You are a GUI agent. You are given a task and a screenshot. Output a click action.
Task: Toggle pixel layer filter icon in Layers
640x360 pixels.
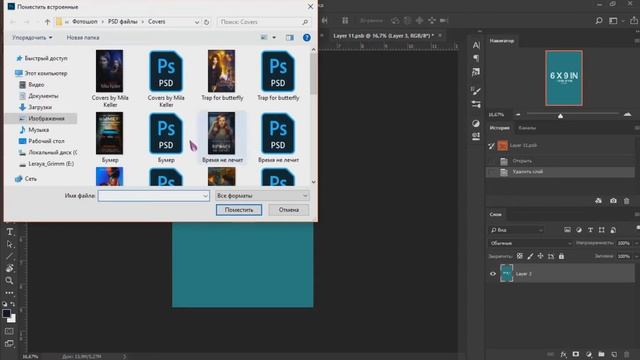(567, 230)
